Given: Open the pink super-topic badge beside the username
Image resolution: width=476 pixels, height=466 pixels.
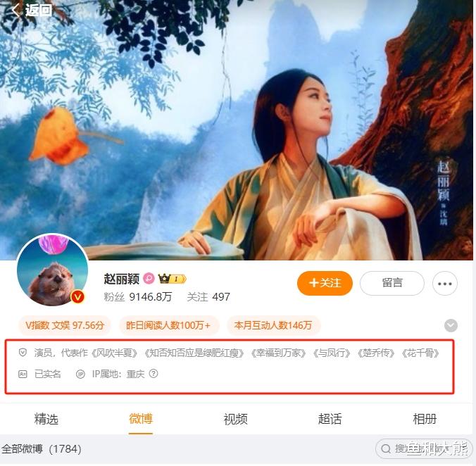Looking at the screenshot, I should pos(149,278).
